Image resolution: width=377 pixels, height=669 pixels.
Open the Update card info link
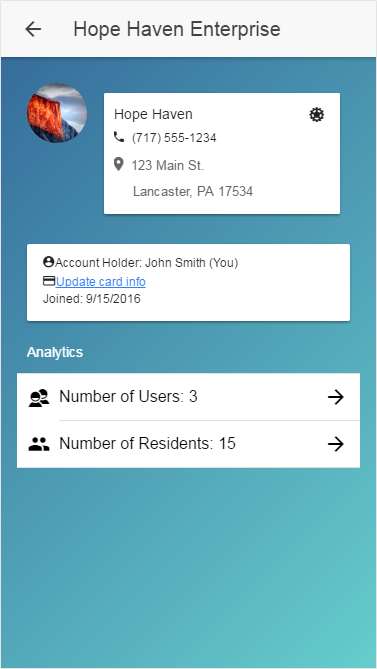[x=101, y=282]
